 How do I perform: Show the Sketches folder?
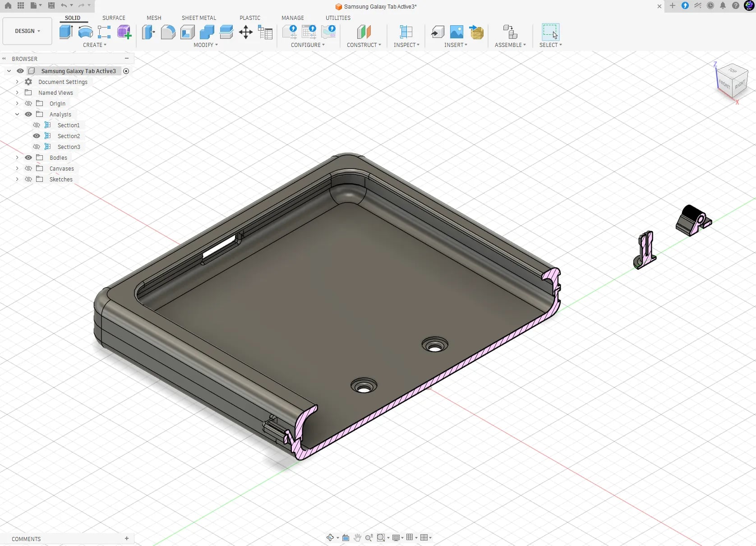(x=28, y=179)
